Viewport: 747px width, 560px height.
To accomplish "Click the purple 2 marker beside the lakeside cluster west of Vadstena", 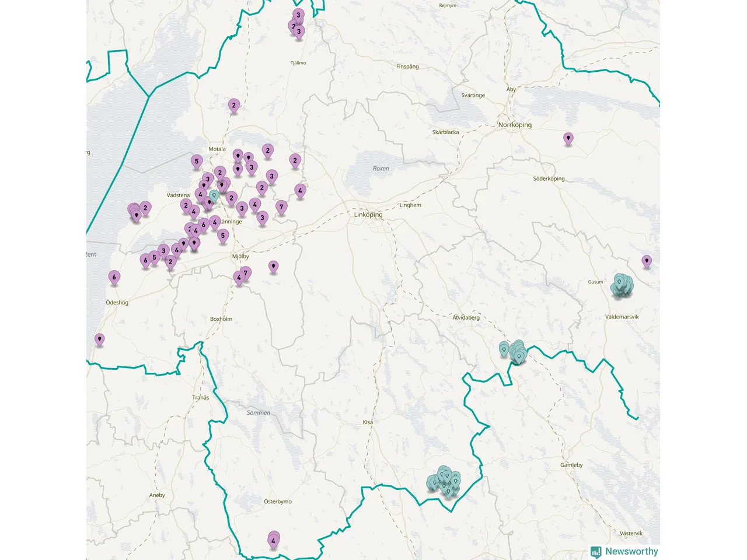I will [146, 208].
